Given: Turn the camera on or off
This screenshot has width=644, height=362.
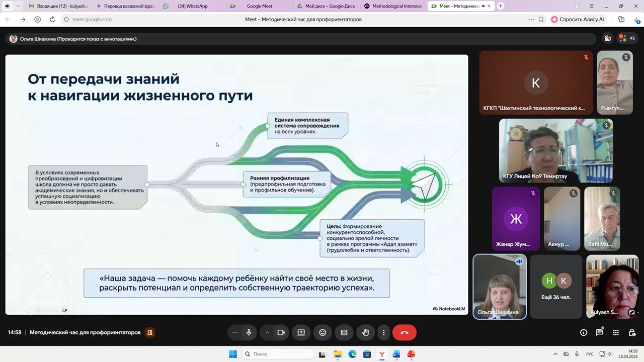Looking at the screenshot, I should click(281, 332).
